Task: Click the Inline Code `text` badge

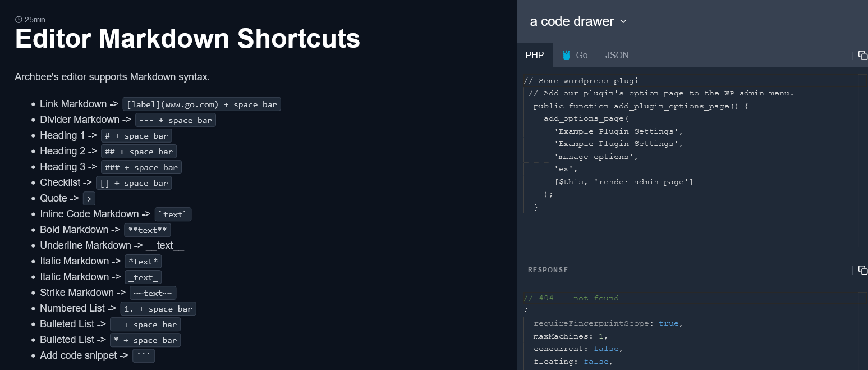Action: click(173, 214)
